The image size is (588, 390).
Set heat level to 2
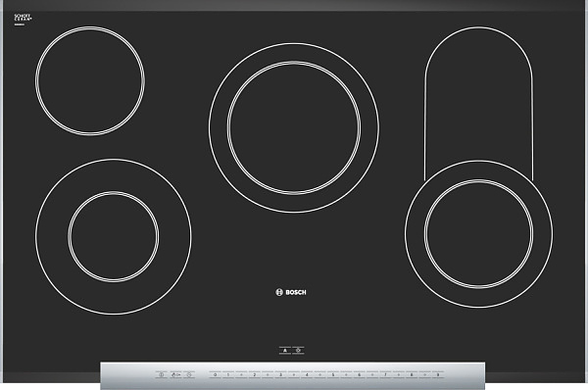pyautogui.click(x=254, y=374)
